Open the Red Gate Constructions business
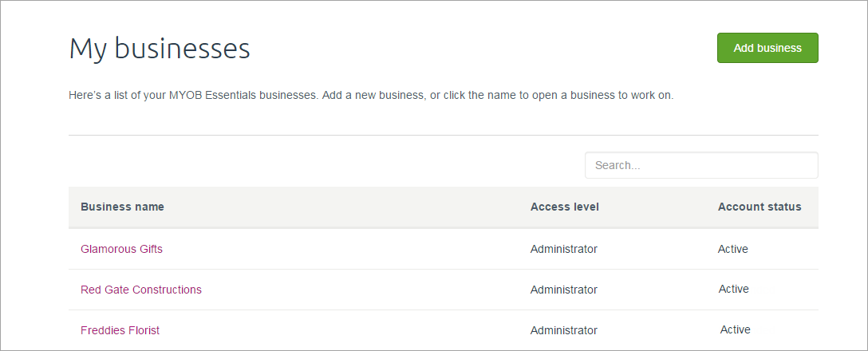The width and height of the screenshot is (868, 351). coord(141,290)
